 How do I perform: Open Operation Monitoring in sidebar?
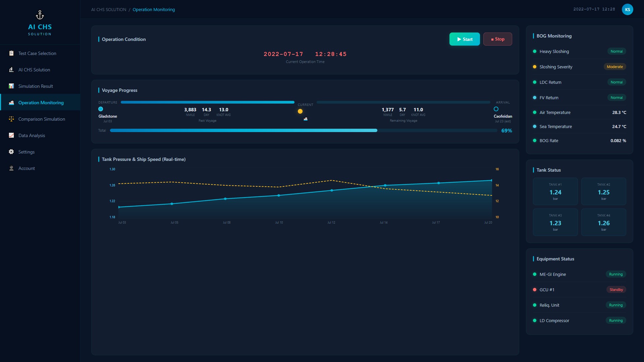click(40, 103)
